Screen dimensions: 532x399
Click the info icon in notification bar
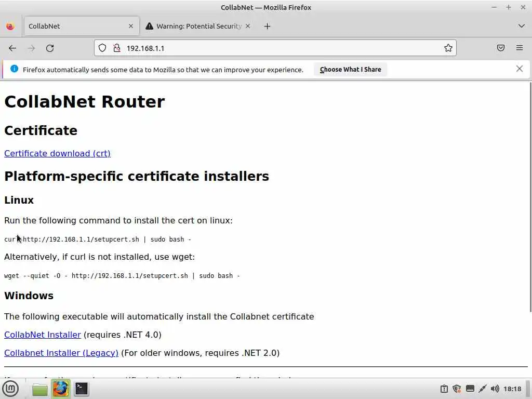point(14,69)
